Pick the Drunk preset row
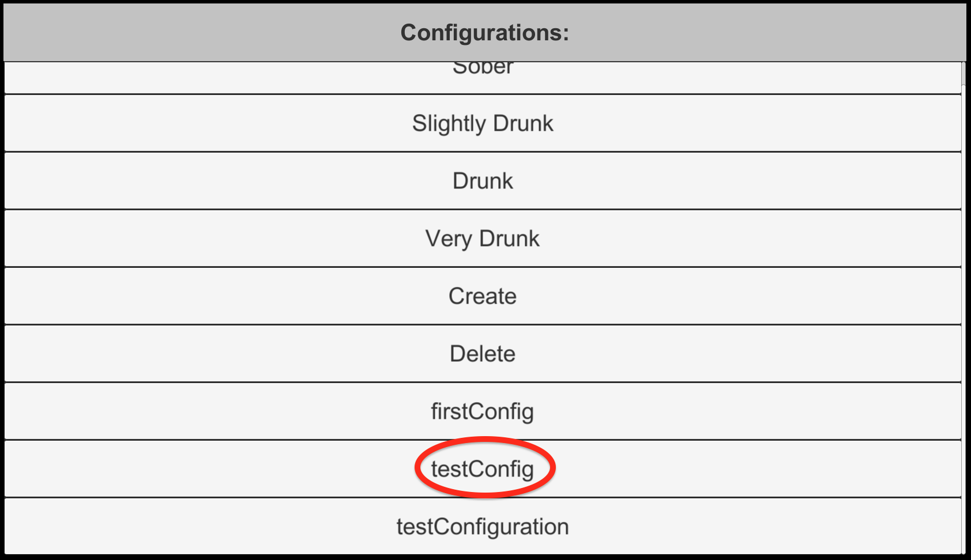Viewport: 971px width, 560px height. (483, 181)
